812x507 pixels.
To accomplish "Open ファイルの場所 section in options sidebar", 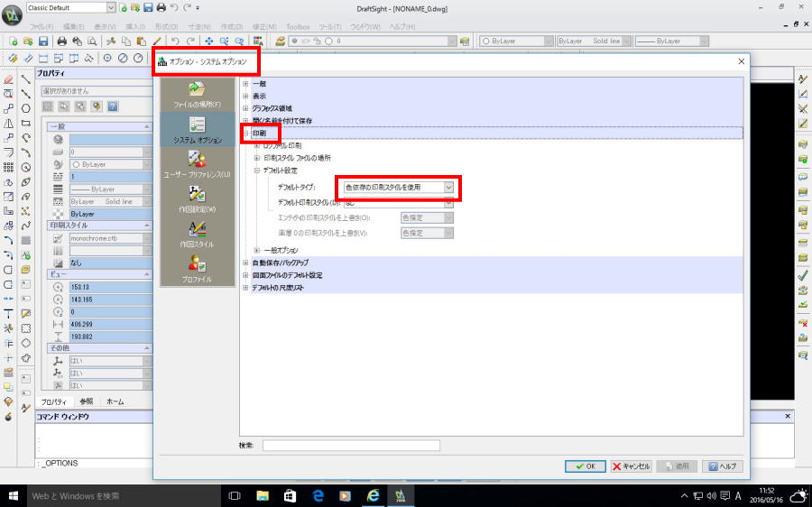I will (x=197, y=94).
